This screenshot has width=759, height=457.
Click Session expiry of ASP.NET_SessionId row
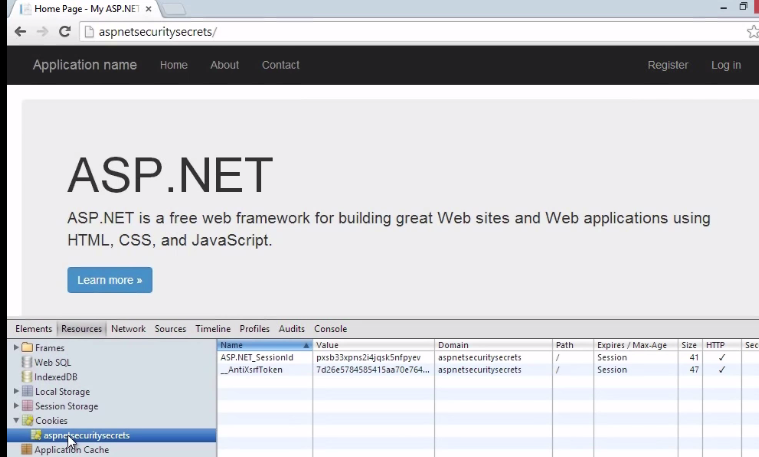pyautogui.click(x=612, y=357)
